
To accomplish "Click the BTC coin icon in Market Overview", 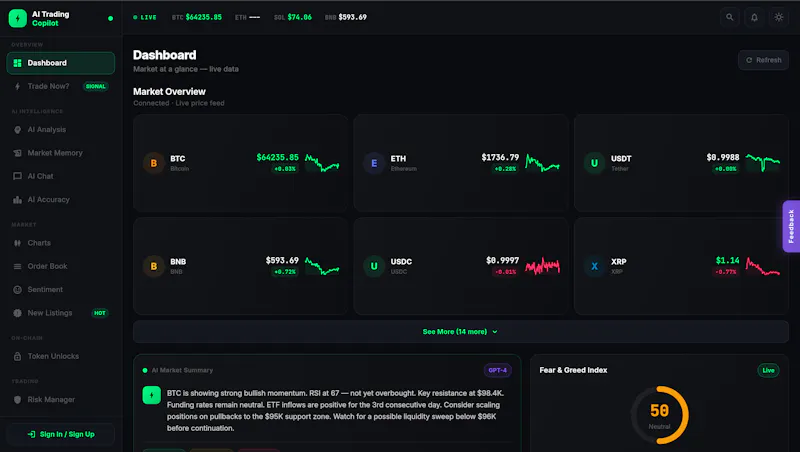I will (154, 163).
